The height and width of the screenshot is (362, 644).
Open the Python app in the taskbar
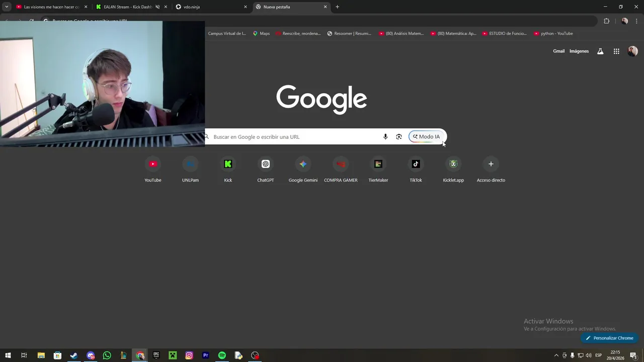(x=238, y=355)
